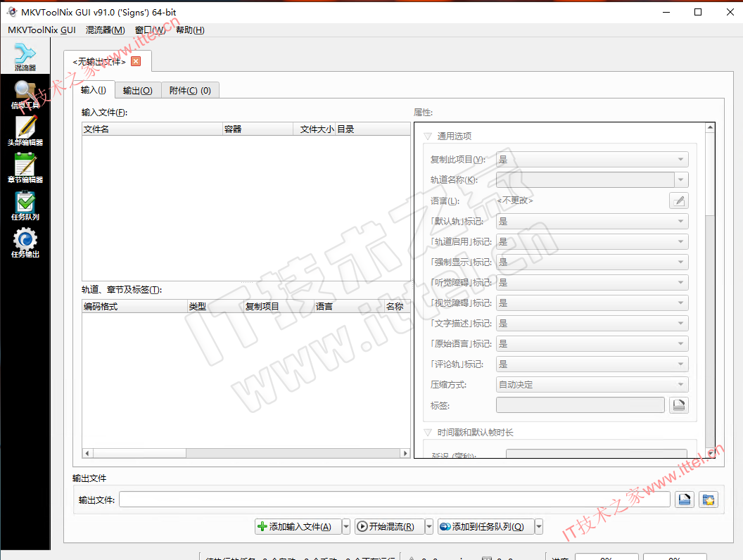Open the 文字描述 flag dropdown
The width and height of the screenshot is (743, 560).
coord(592,323)
